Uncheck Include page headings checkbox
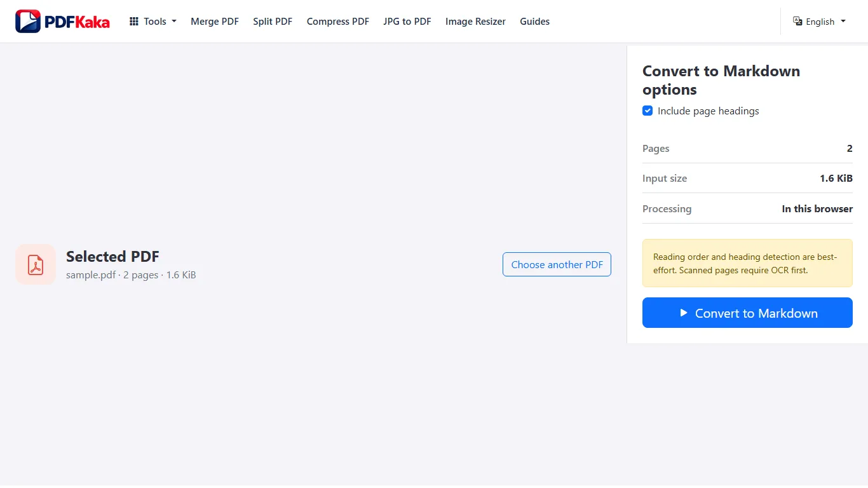Viewport: 868px width, 488px height. 648,111
